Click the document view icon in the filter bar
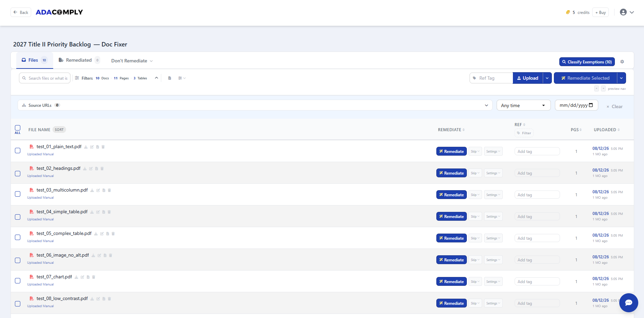Screen dimensions: 644x318 coord(170,78)
